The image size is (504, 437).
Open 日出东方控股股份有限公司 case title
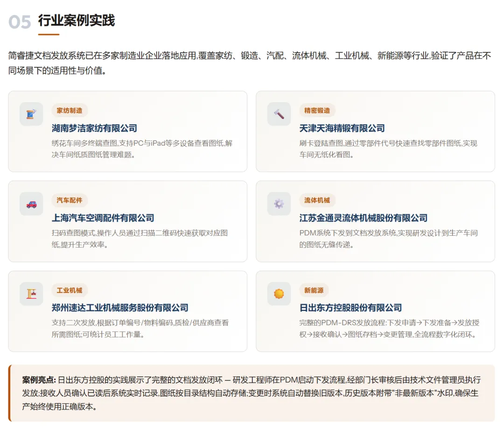[x=350, y=308]
